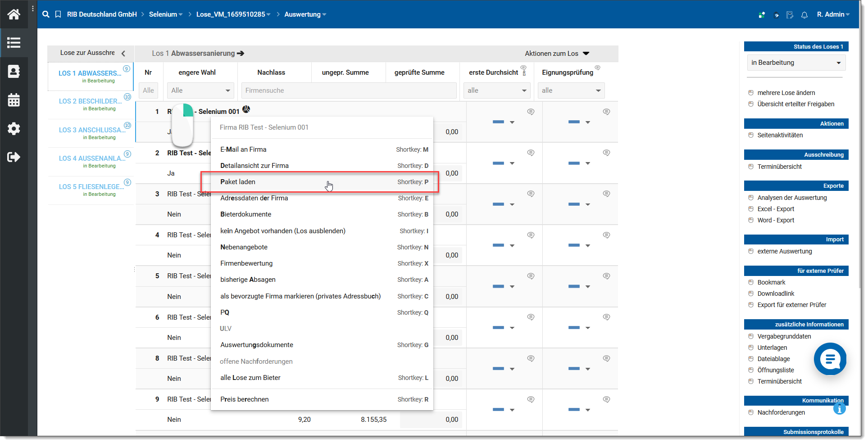This screenshot has height=443, width=868.
Task: Open Status des Loses dropdown 'in Bearbeitung'
Action: (x=796, y=63)
